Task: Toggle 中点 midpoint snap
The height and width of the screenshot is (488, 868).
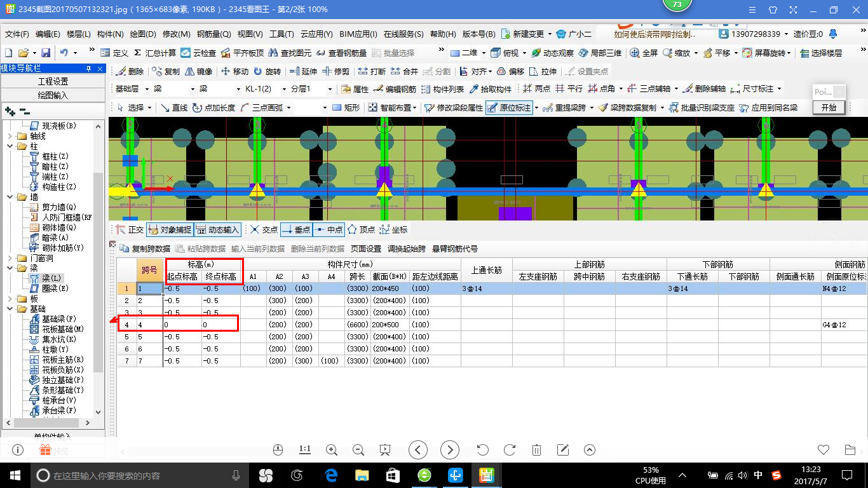Action: click(x=329, y=229)
